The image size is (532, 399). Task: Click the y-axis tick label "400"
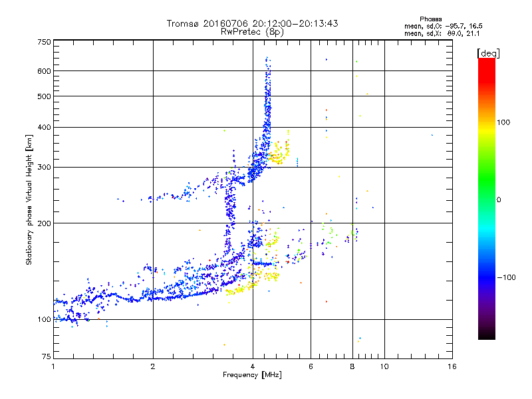[45, 127]
